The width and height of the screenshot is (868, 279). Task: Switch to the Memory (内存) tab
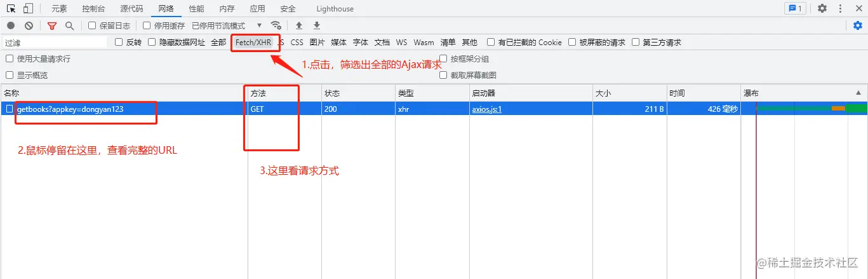227,9
